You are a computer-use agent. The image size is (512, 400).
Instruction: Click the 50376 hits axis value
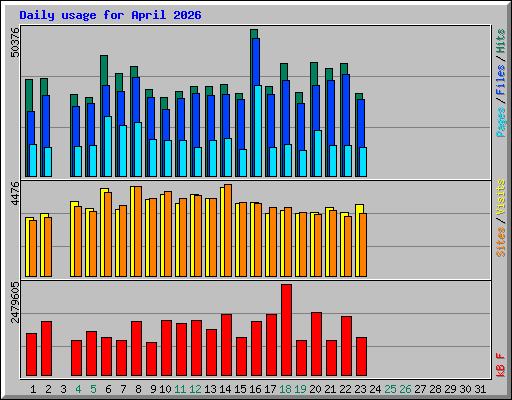coord(15,42)
